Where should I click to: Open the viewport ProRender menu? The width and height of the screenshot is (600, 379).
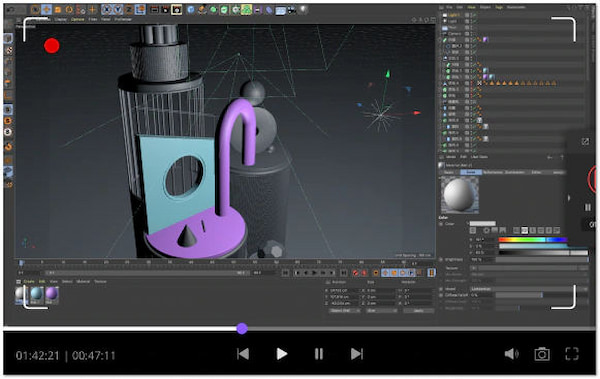[123, 19]
